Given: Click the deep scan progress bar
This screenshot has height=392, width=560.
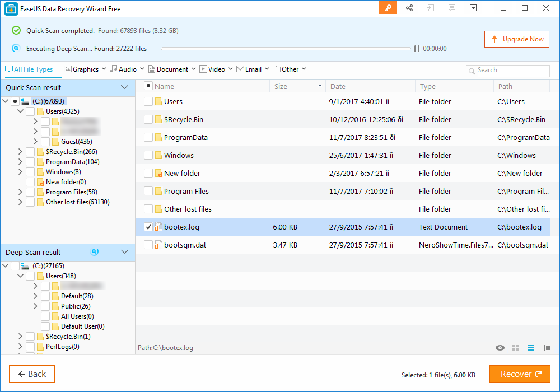Looking at the screenshot, I should (286, 49).
